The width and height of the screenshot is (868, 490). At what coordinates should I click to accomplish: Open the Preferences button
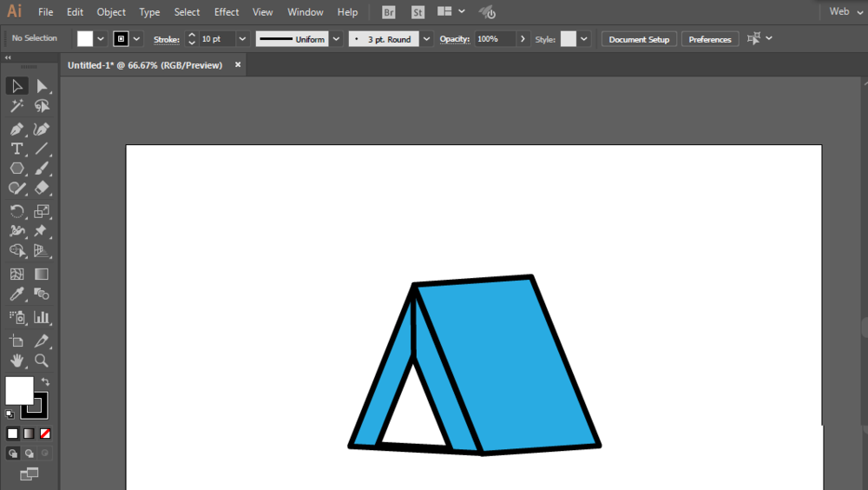pyautogui.click(x=710, y=39)
